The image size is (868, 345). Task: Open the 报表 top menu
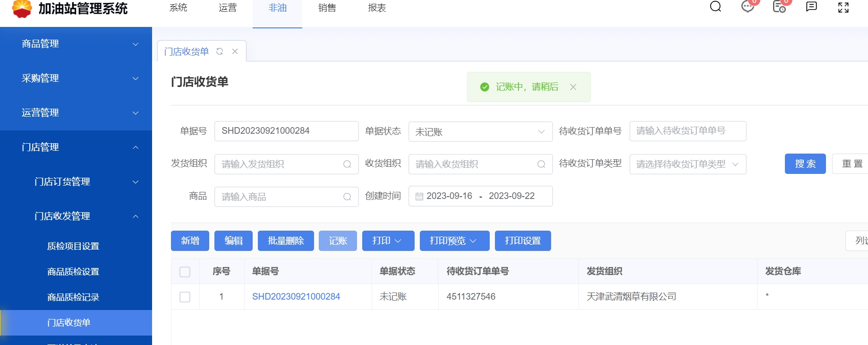click(377, 8)
